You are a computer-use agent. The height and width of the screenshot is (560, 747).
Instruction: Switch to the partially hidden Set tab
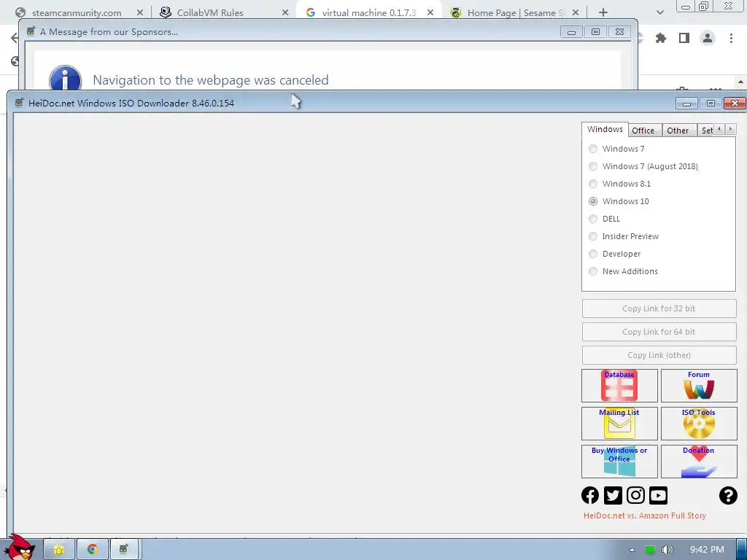(x=706, y=131)
